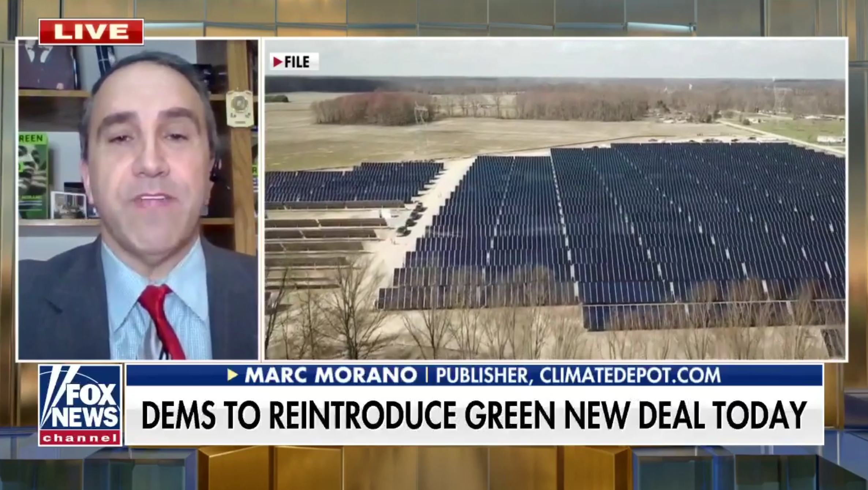Click the CLIMATEDEPOT.COM text
Screen dimensions: 868x490
[x=630, y=375]
